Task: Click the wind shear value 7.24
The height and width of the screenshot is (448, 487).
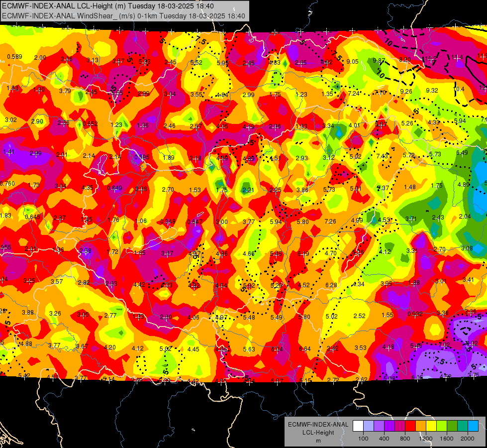Action: (354, 93)
